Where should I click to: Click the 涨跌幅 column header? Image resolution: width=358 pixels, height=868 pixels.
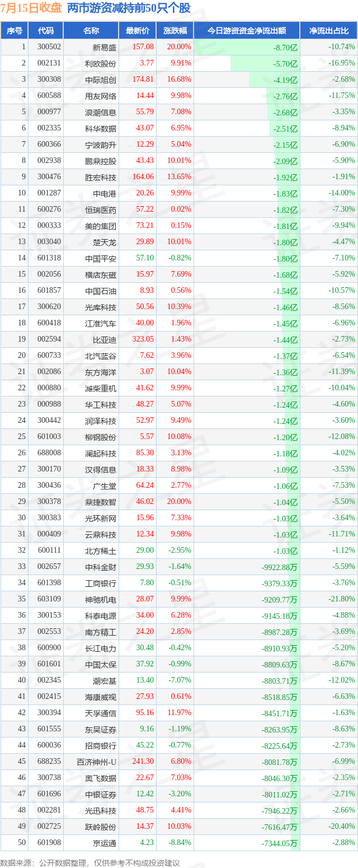pyautogui.click(x=175, y=31)
